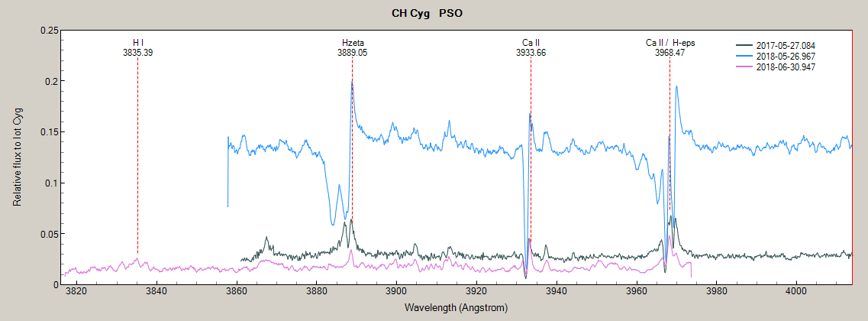868x321 pixels.
Task: Click the 3940 x-axis tick label
Action: 557,292
